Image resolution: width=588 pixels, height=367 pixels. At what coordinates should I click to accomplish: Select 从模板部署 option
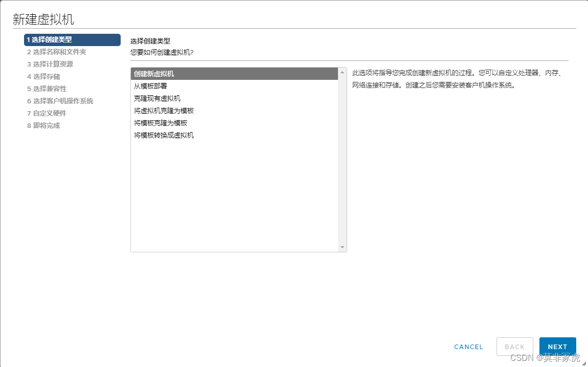click(x=234, y=86)
